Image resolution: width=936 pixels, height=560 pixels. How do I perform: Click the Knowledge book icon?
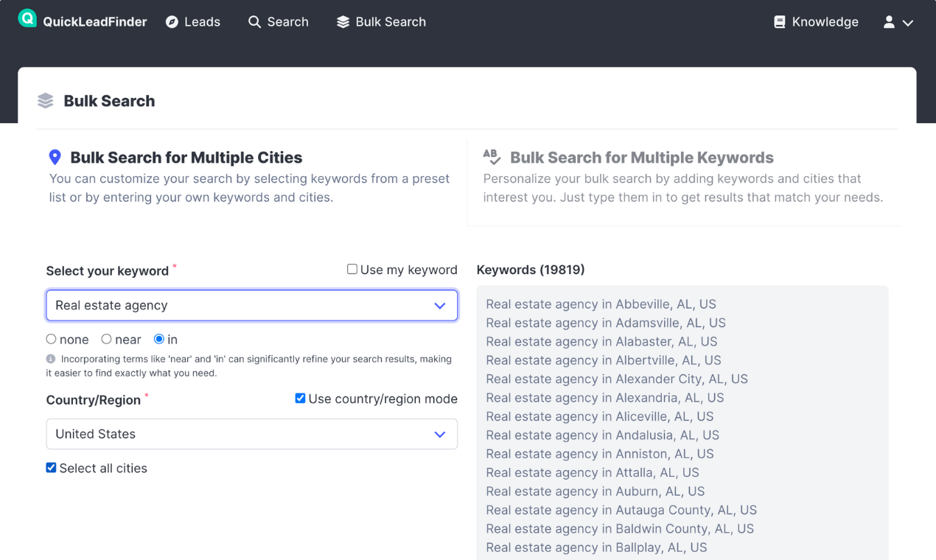click(x=779, y=22)
